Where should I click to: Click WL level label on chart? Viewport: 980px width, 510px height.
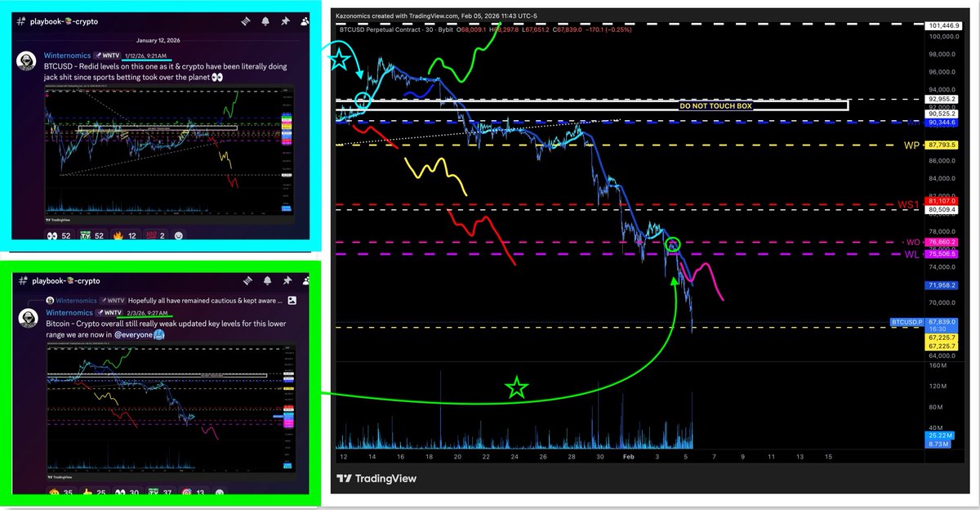(x=914, y=255)
